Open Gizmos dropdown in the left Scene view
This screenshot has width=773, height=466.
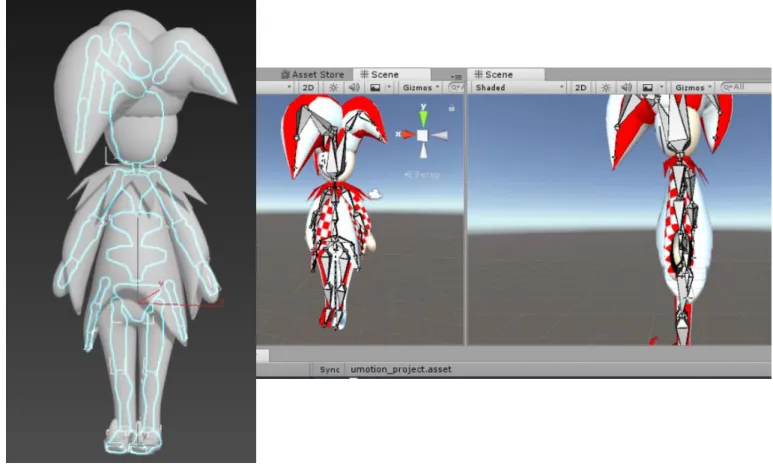pyautogui.click(x=420, y=88)
